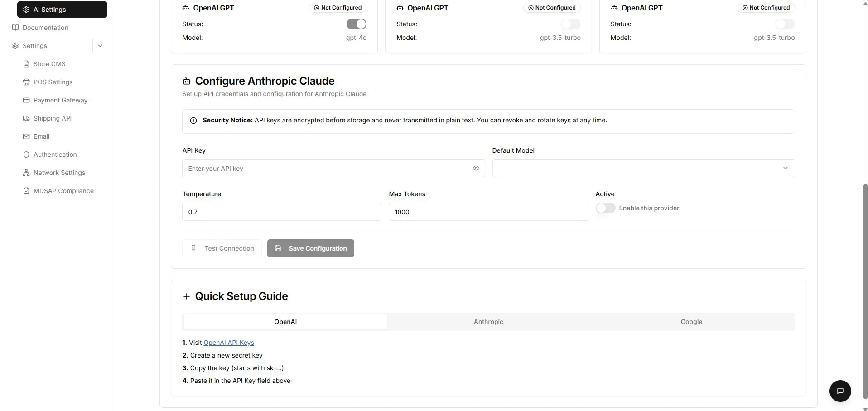
Task: Toggle status switch on middle OpenAI GPT card
Action: [571, 24]
